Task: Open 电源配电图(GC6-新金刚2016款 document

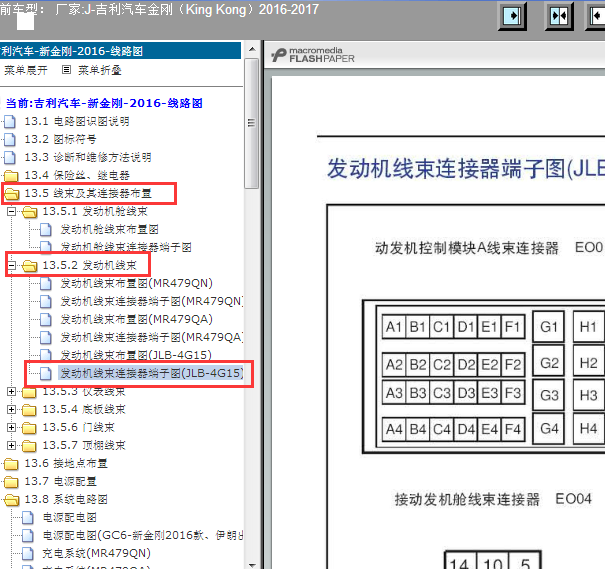Action: point(143,535)
